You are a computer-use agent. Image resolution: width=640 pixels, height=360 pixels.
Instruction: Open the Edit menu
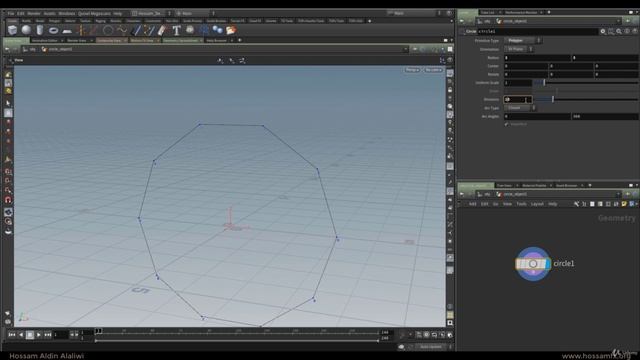[21, 13]
